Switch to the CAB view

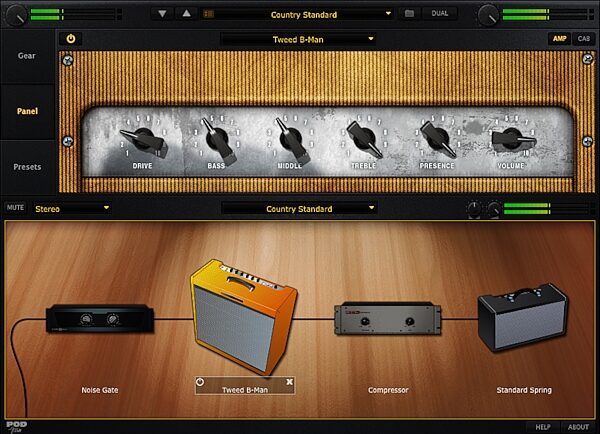pyautogui.click(x=584, y=39)
